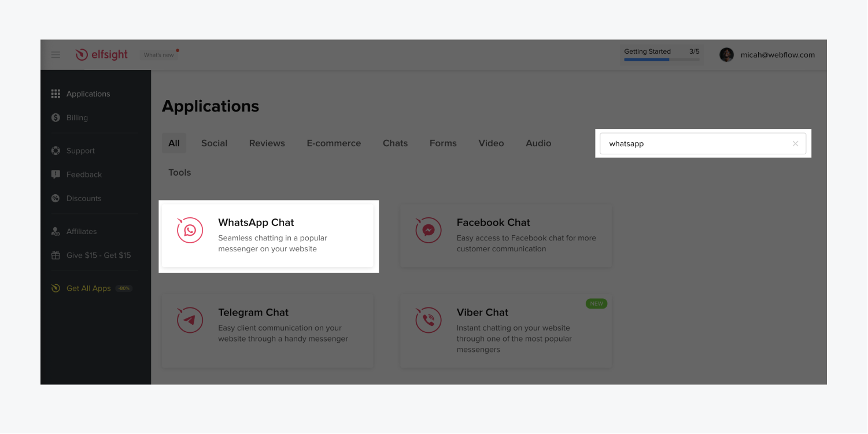Select the Applications grid icon in sidebar
The image size is (868, 434).
pyautogui.click(x=56, y=94)
